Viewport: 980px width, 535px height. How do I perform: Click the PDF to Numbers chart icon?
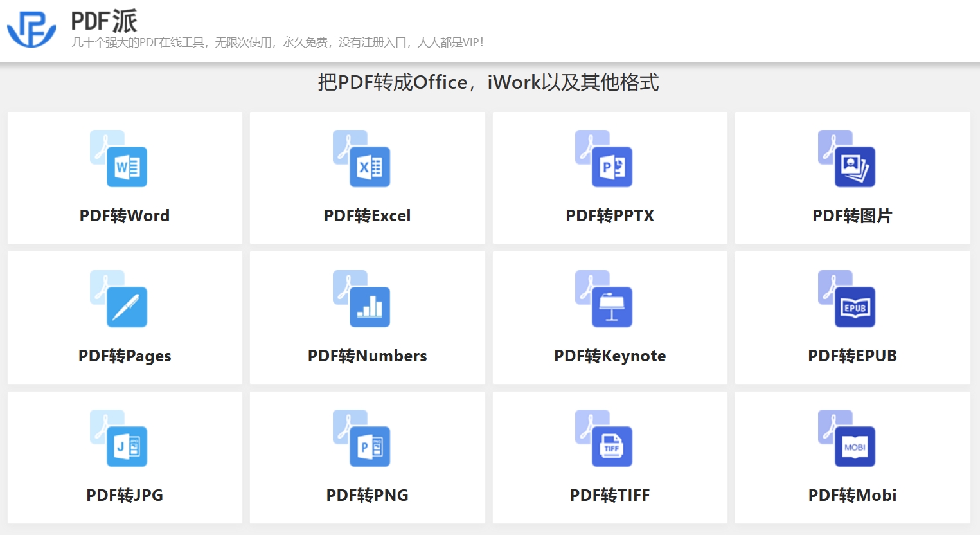coord(361,299)
